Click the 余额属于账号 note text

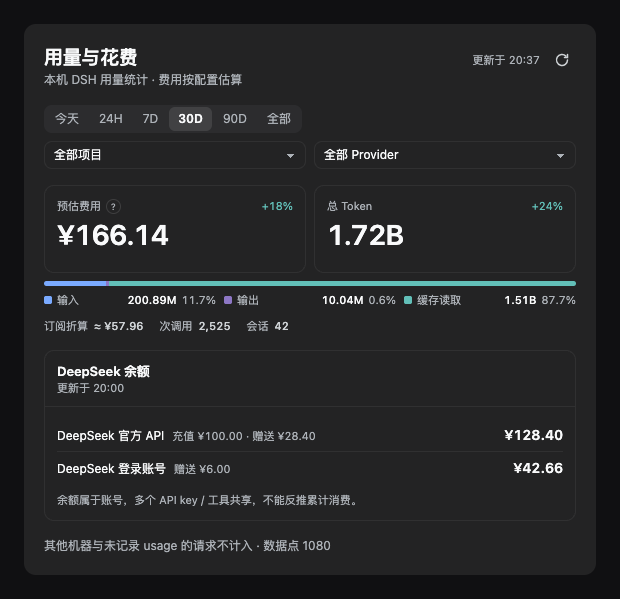208,500
